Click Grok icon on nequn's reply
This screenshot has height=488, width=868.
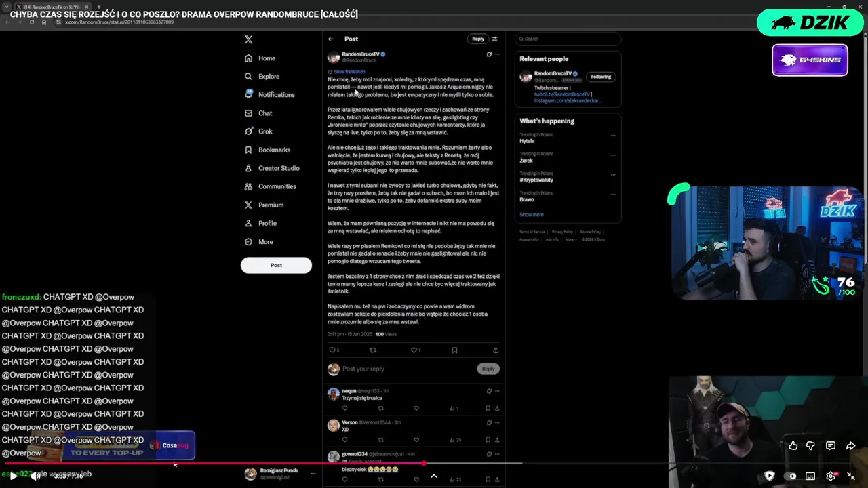489,391
